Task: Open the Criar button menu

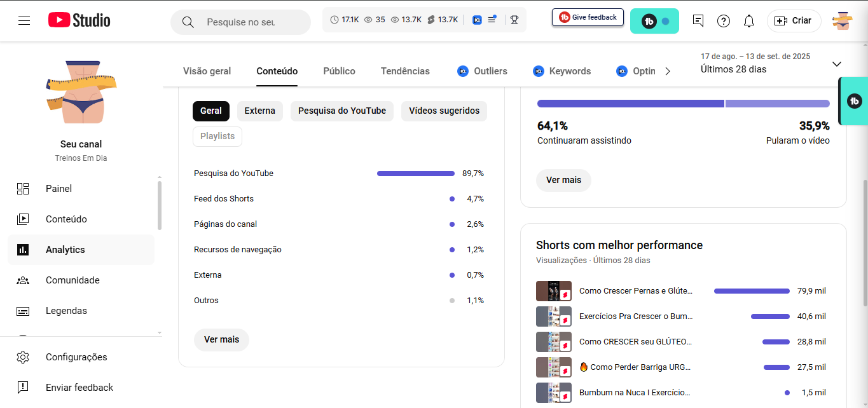Action: coord(794,21)
